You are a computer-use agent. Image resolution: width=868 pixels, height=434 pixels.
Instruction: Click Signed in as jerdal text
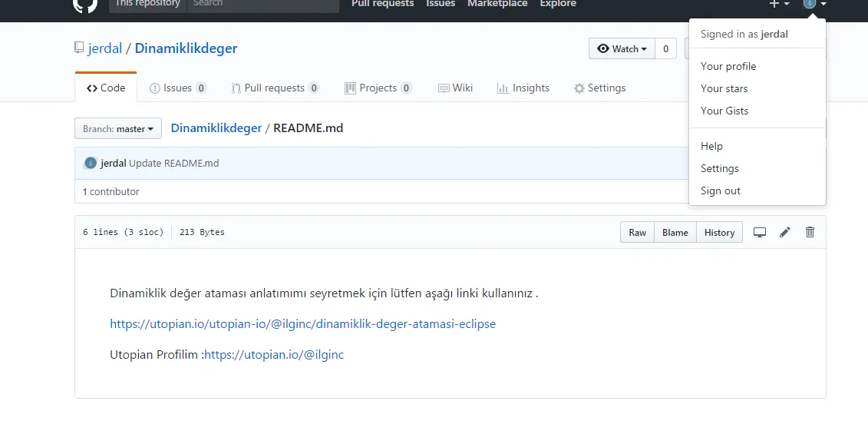click(x=744, y=34)
